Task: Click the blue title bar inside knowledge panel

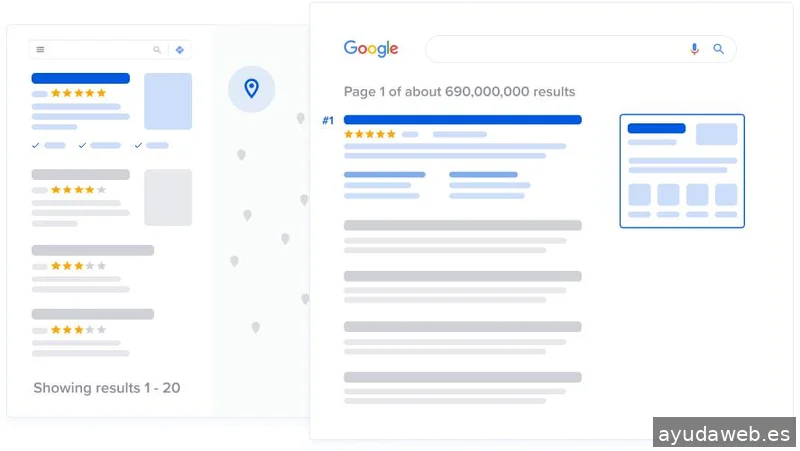Action: pos(657,128)
